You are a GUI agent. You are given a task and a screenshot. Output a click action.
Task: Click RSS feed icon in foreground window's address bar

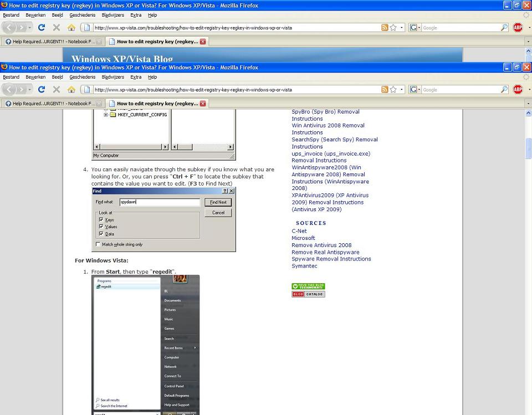[385, 90]
